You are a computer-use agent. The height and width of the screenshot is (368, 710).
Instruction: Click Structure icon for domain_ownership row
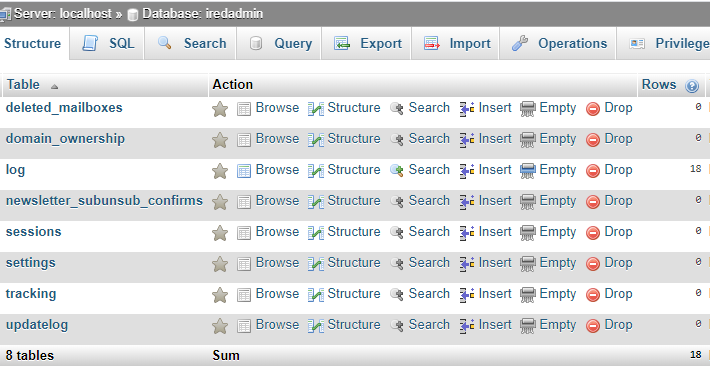pos(316,140)
